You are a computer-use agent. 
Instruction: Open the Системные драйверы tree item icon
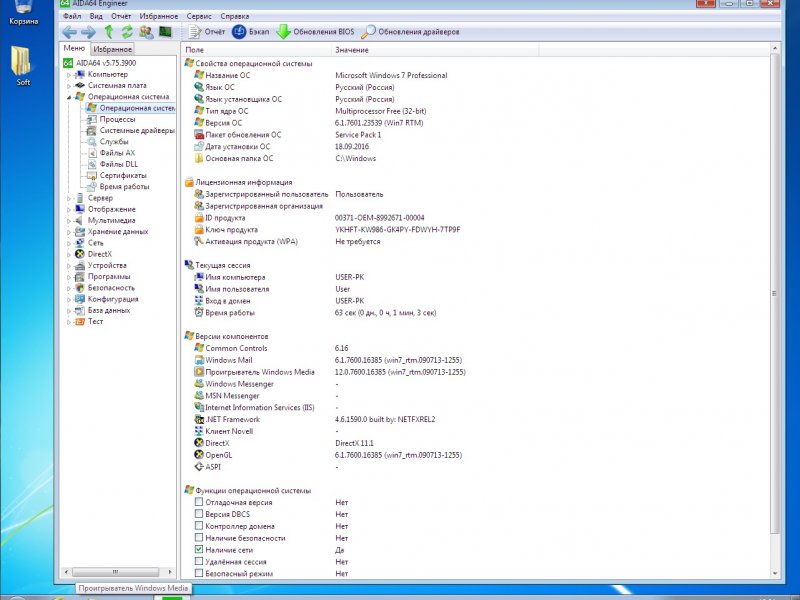[x=91, y=131]
